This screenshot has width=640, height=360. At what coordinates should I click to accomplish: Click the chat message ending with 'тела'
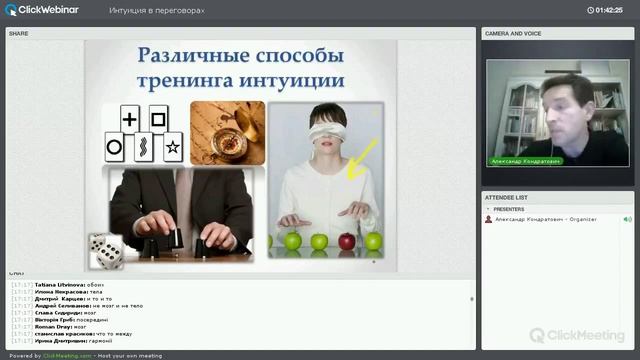click(57, 292)
